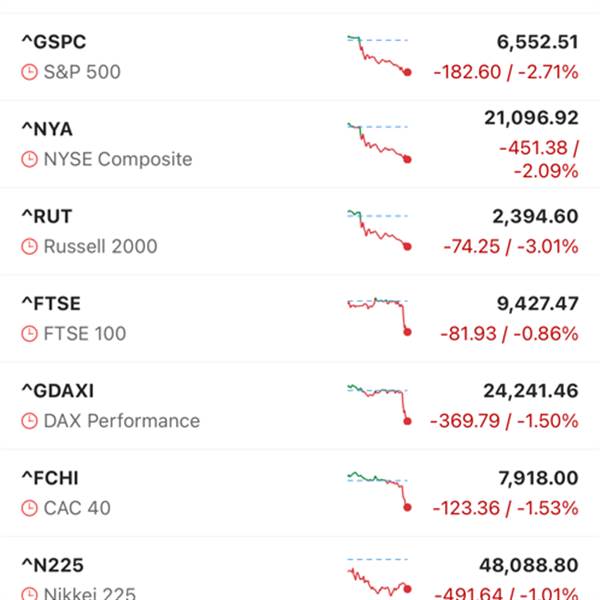This screenshot has width=600, height=600.
Task: Open the ^GDAXI ticker symbol
Action: tap(58, 391)
